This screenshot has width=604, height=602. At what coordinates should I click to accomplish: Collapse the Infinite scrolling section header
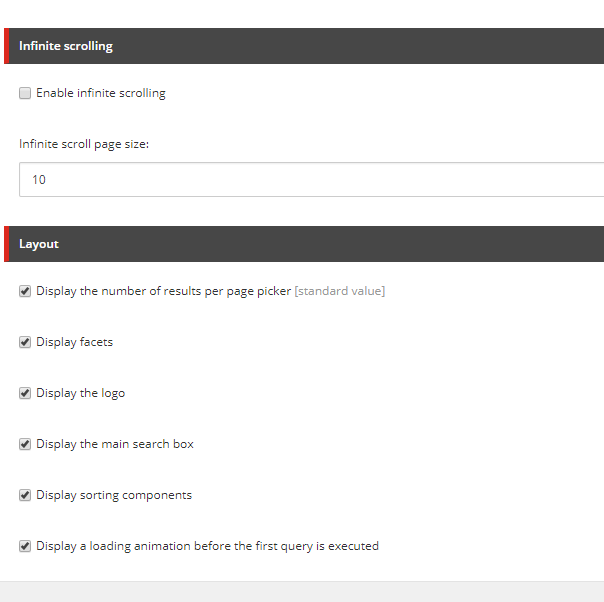300,46
